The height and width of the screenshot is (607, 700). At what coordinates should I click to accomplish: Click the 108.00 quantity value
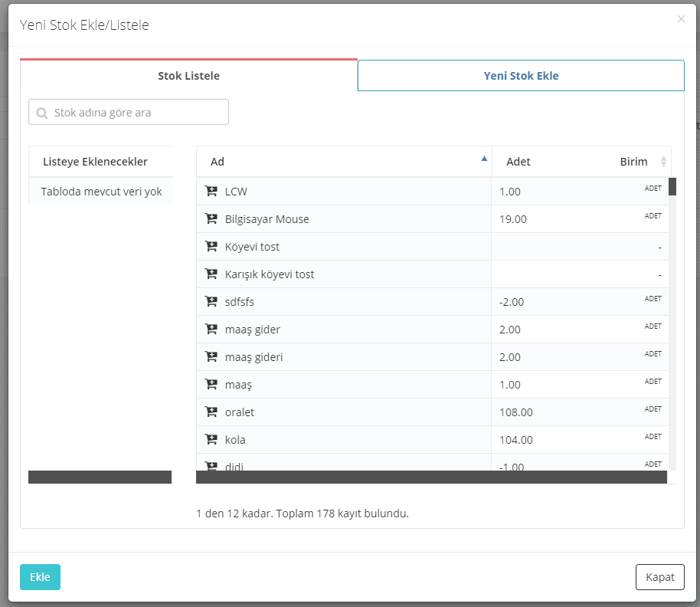[x=516, y=412]
